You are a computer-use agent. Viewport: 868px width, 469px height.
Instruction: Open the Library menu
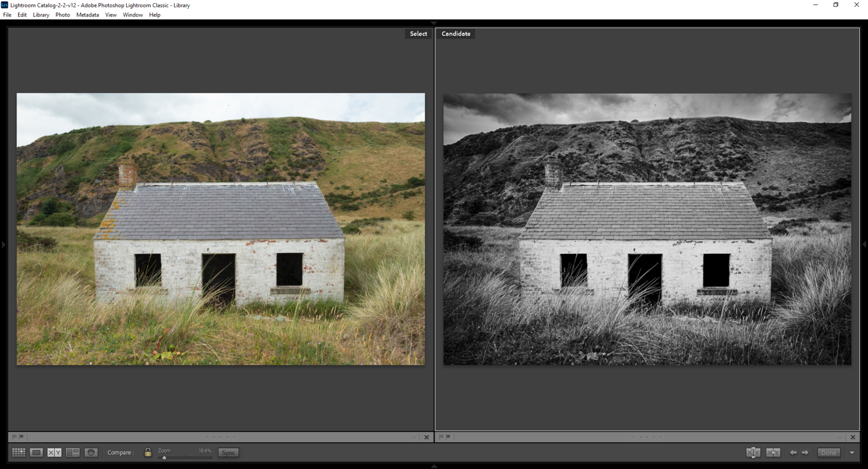tap(41, 15)
